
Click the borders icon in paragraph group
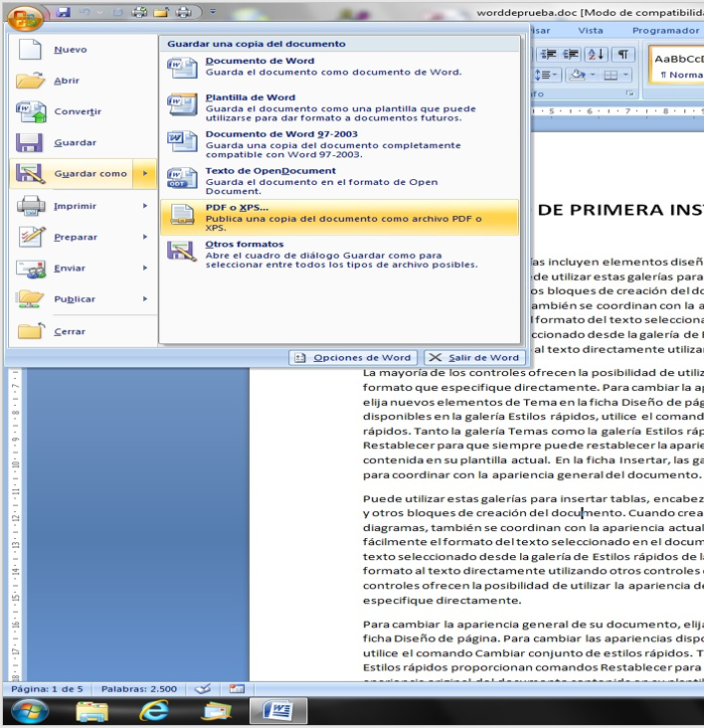pyautogui.click(x=611, y=75)
